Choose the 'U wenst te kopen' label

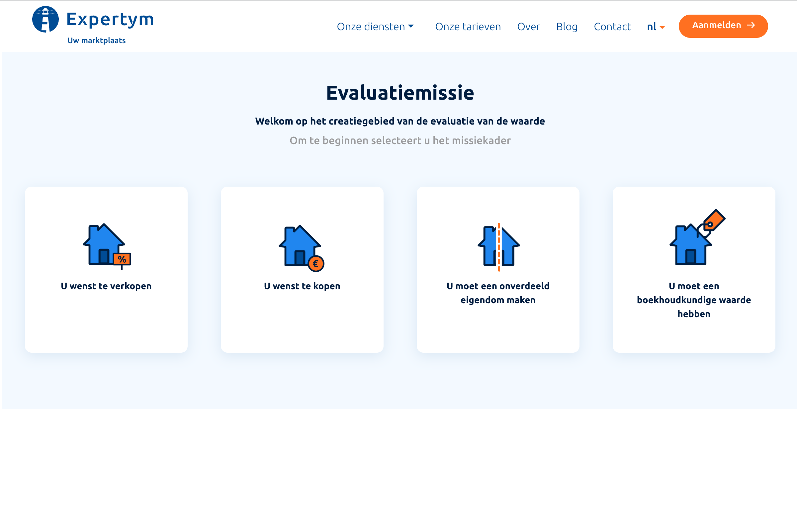click(x=302, y=286)
